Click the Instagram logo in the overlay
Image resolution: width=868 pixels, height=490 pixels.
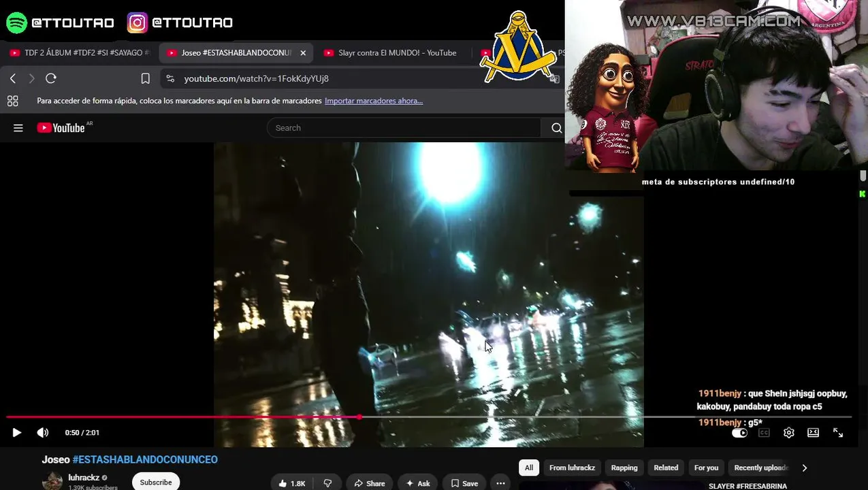point(137,22)
